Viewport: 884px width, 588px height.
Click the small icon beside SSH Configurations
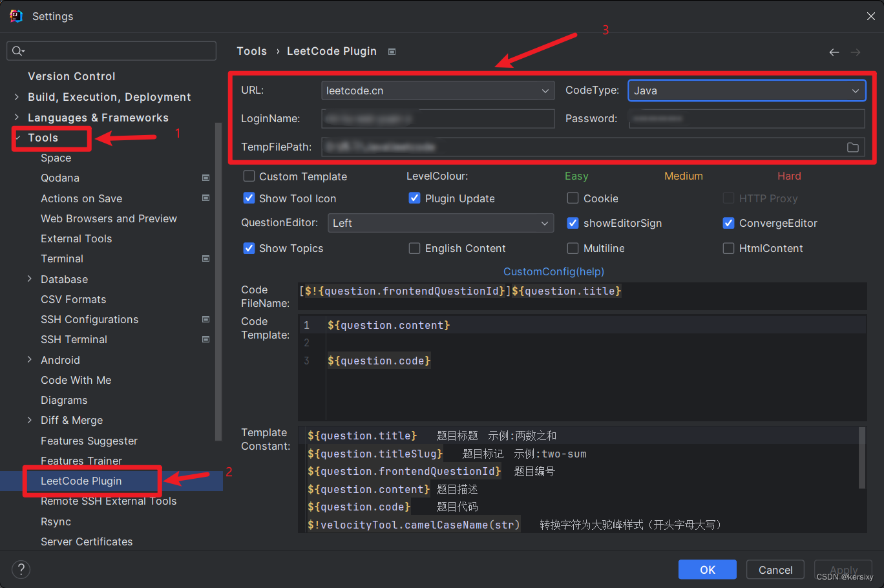pos(205,319)
